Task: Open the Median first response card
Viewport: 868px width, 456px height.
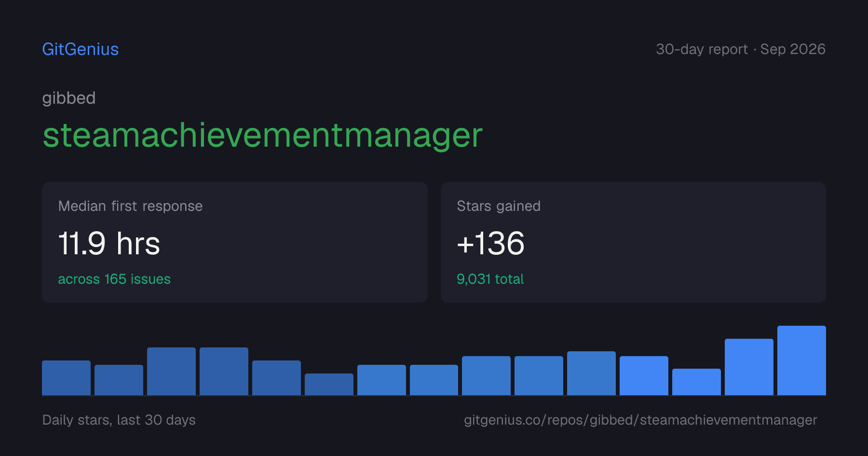Action: 235,242
